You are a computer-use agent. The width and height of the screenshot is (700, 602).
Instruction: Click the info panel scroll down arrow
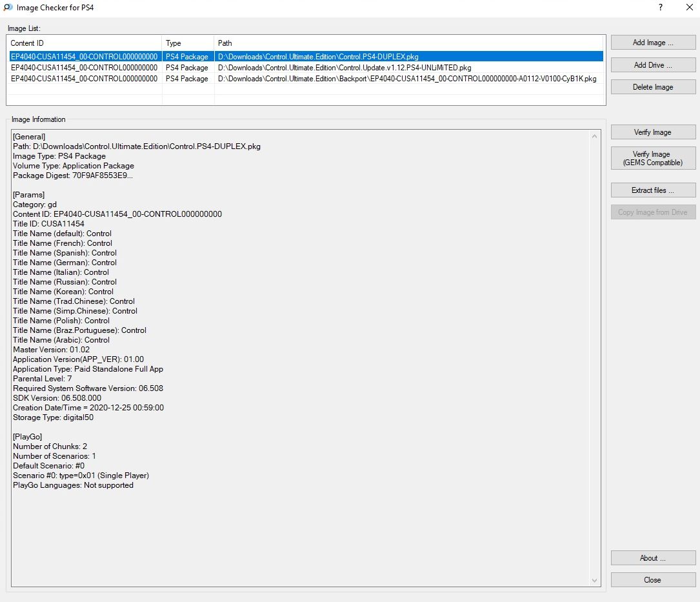[594, 580]
